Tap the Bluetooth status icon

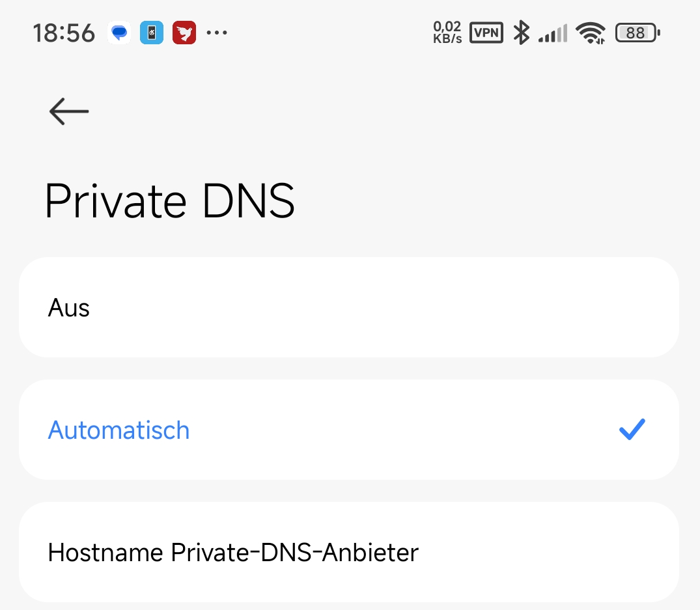tap(521, 33)
